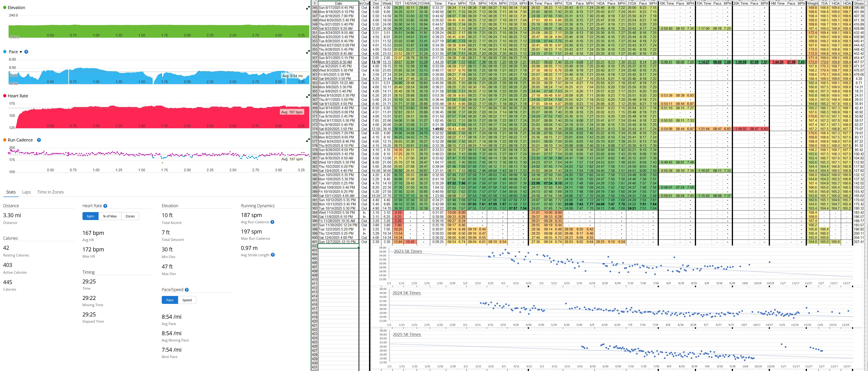Expand the Heart Rate chart to fullscreen

pyautogui.click(x=308, y=96)
